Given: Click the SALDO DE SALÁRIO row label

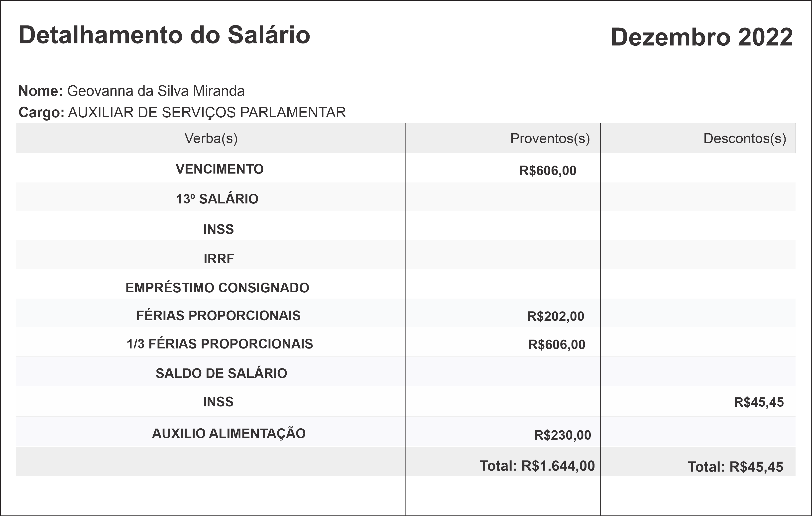Looking at the screenshot, I should coord(221,373).
